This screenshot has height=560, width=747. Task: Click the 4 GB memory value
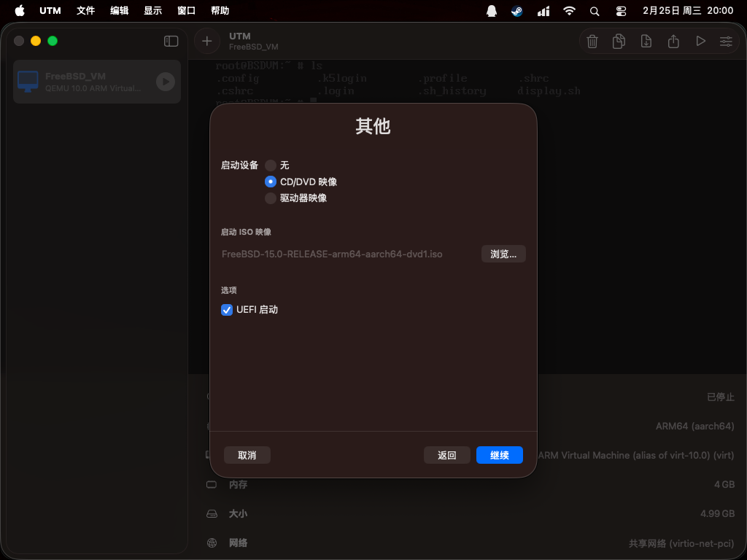pyautogui.click(x=724, y=485)
